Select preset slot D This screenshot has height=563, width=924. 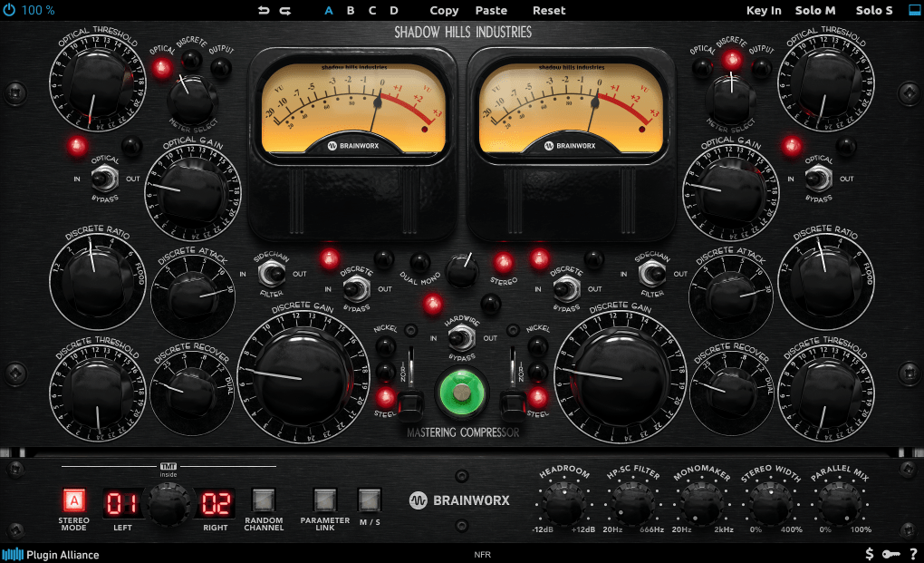[394, 11]
